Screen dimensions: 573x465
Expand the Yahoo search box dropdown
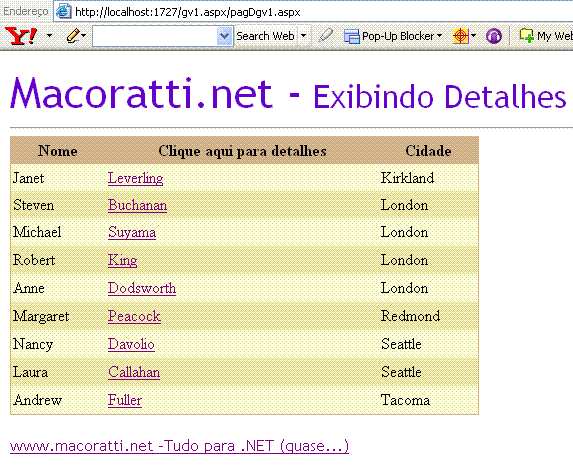(224, 36)
